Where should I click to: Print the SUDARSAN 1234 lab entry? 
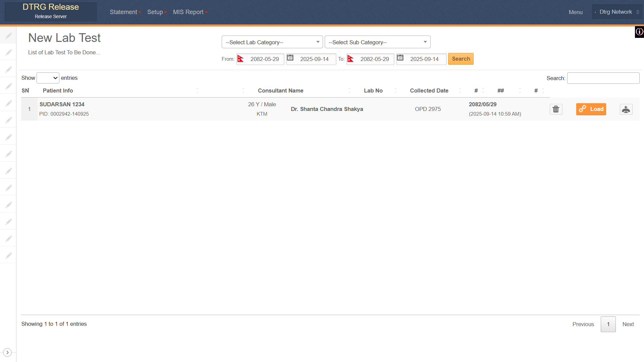626,109
